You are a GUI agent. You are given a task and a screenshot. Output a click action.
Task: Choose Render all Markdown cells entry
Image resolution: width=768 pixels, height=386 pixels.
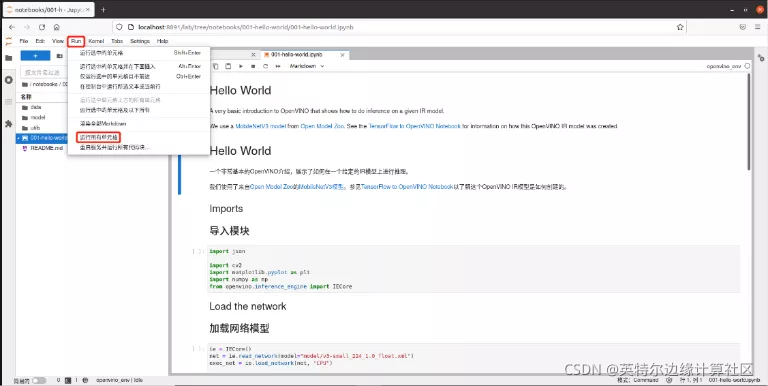(139, 123)
